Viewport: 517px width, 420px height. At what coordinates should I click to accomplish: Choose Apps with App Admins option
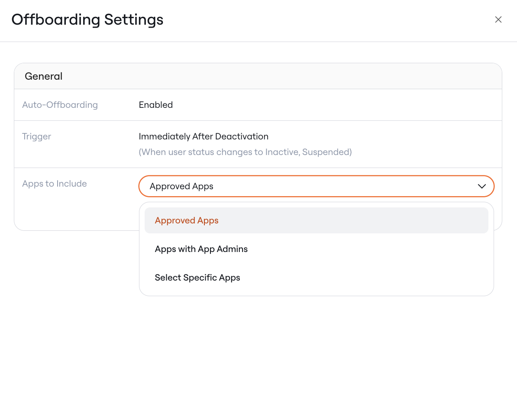[x=316, y=249]
